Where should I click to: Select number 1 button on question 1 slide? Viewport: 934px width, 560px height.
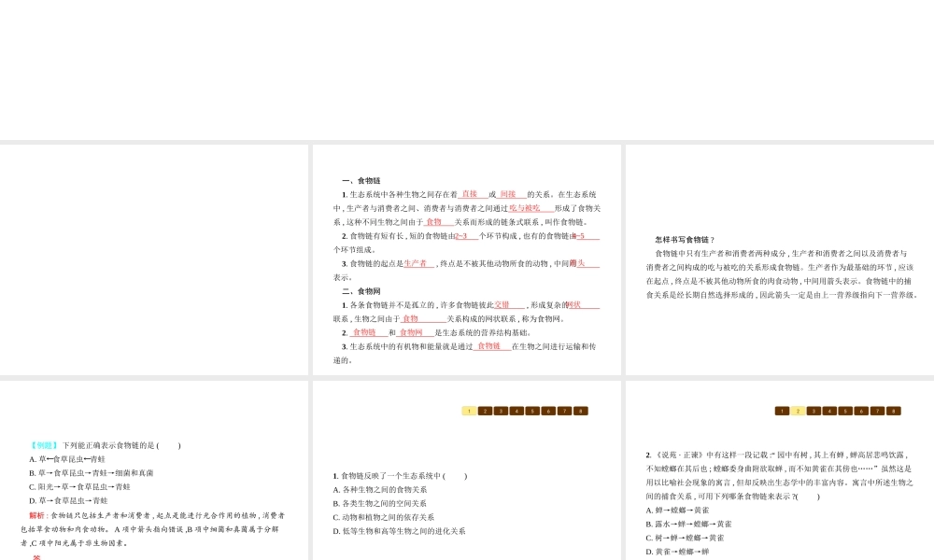pos(469,411)
